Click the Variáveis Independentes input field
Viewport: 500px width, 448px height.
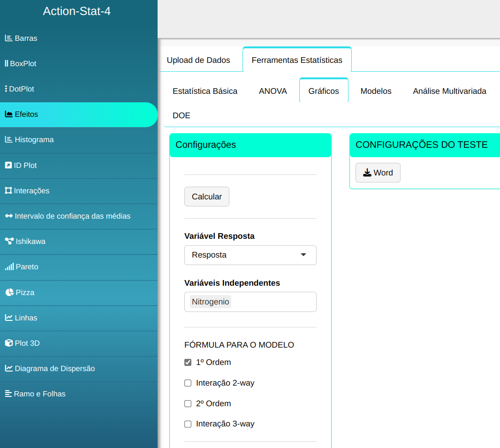[272, 302]
